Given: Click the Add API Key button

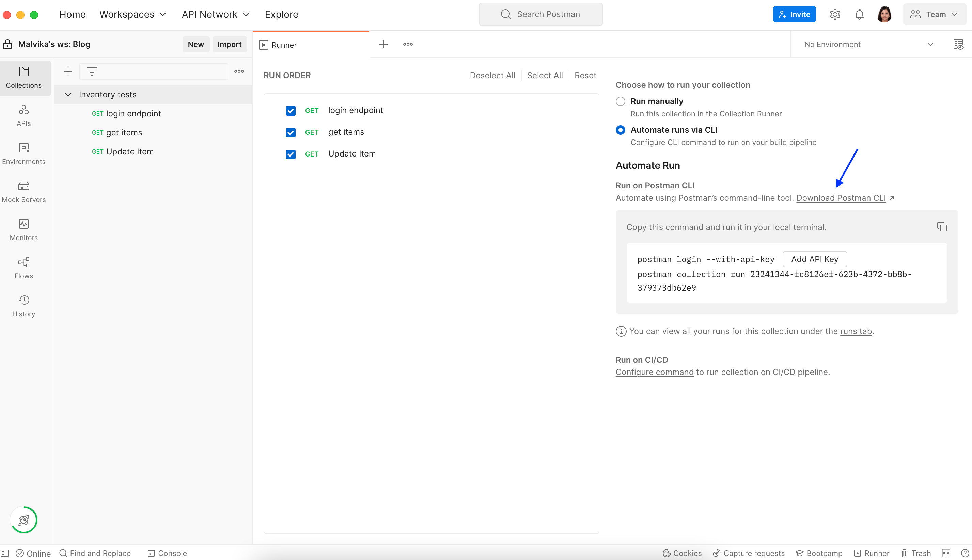Looking at the screenshot, I should pos(814,259).
